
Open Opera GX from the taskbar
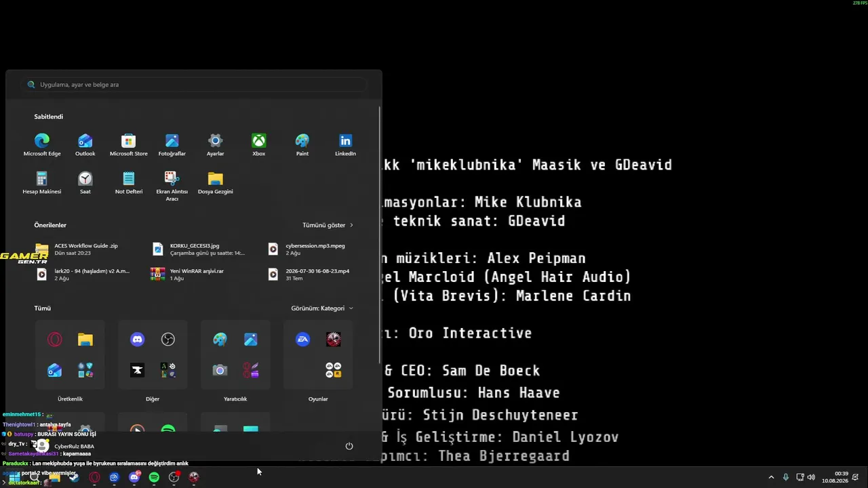(94, 477)
